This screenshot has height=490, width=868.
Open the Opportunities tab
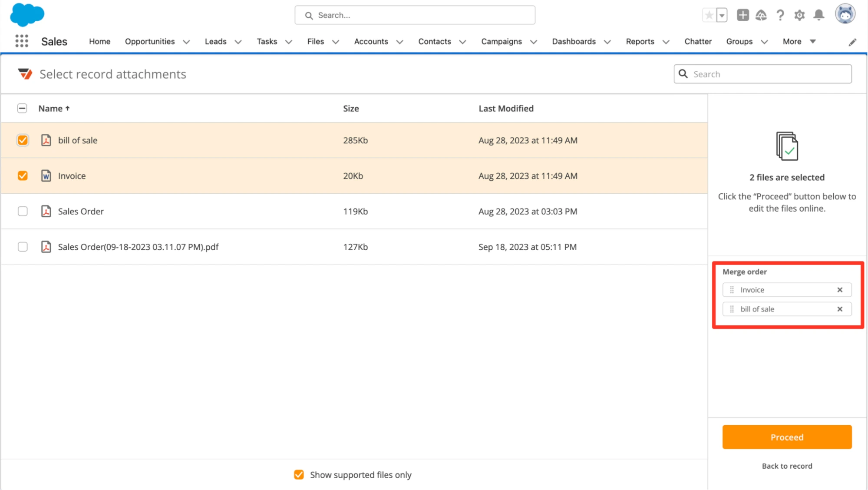click(150, 41)
